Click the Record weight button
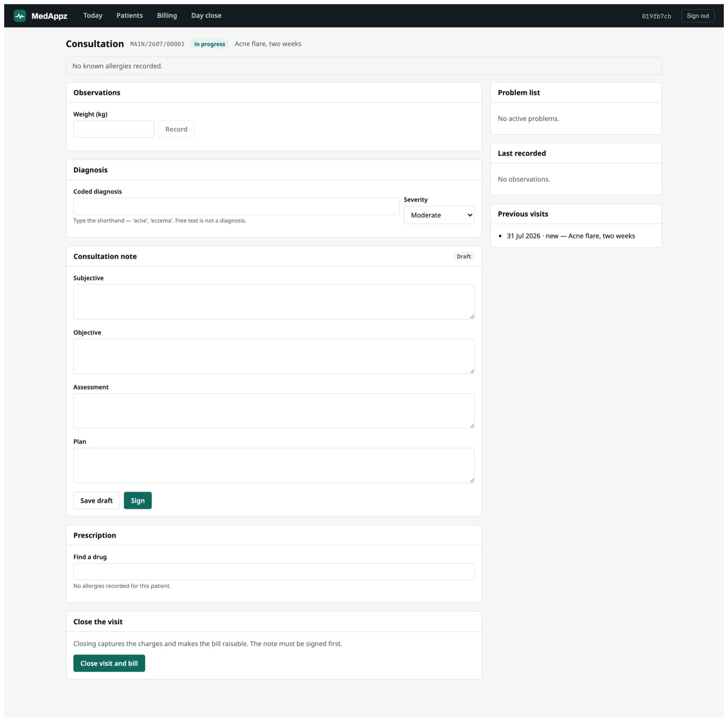This screenshot has height=722, width=728. (176, 129)
